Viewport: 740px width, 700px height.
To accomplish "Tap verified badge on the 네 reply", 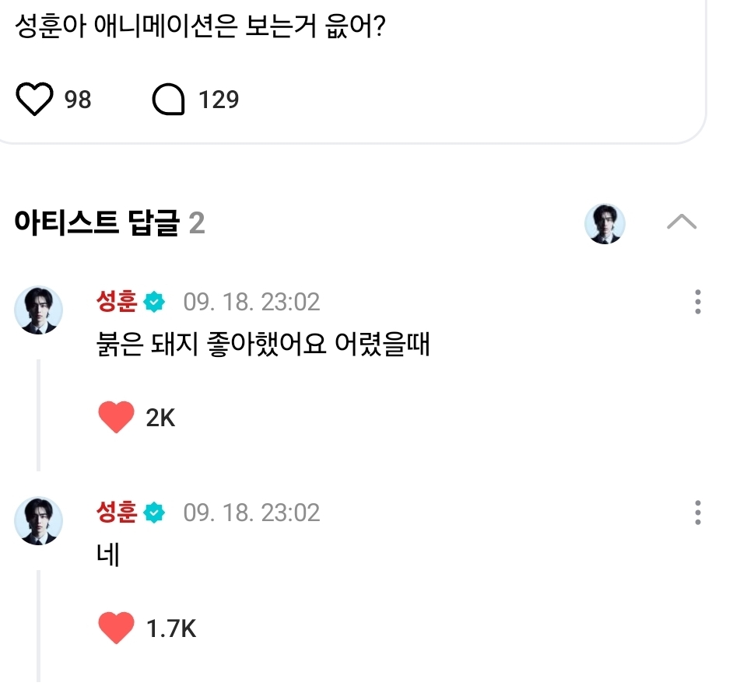I will [x=155, y=513].
